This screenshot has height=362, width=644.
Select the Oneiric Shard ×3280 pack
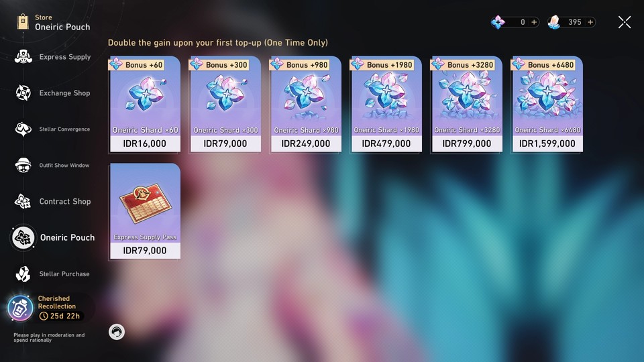point(467,105)
